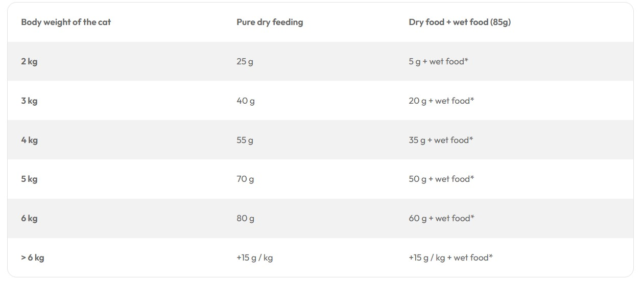This screenshot has height=282, width=644.
Task: Click the 'Pure dry feeding' column header
Action: (270, 22)
